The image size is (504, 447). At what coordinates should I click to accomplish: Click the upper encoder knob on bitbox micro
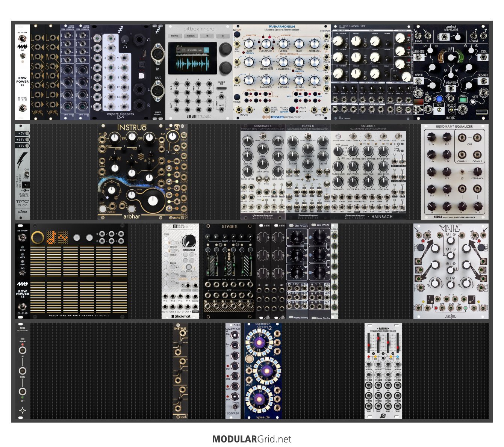[x=225, y=49]
